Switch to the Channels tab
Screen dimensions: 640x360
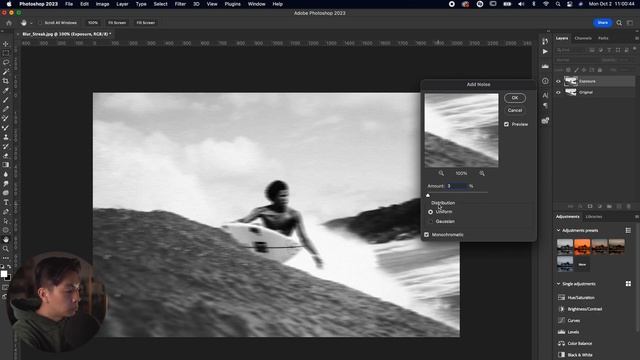[583, 38]
